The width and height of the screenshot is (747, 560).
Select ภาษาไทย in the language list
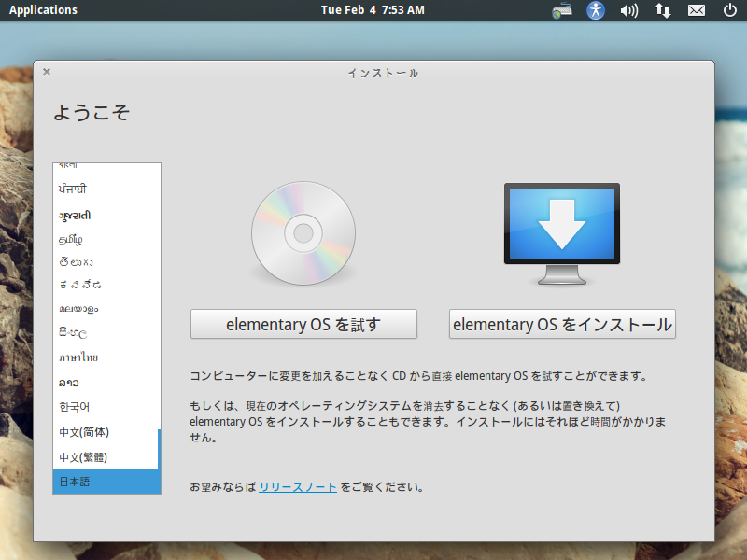[x=106, y=357]
